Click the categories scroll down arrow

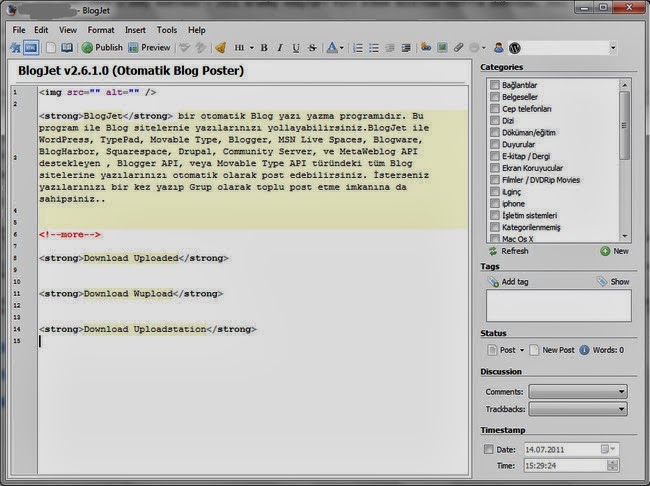tap(624, 236)
